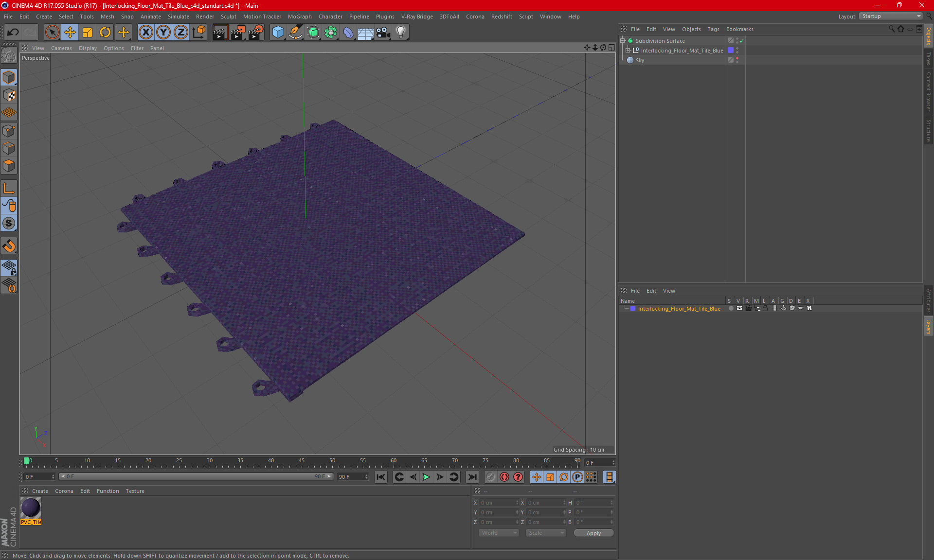Screen dimensions: 934x560
Task: Switch to Polygons mode
Action: (9, 166)
